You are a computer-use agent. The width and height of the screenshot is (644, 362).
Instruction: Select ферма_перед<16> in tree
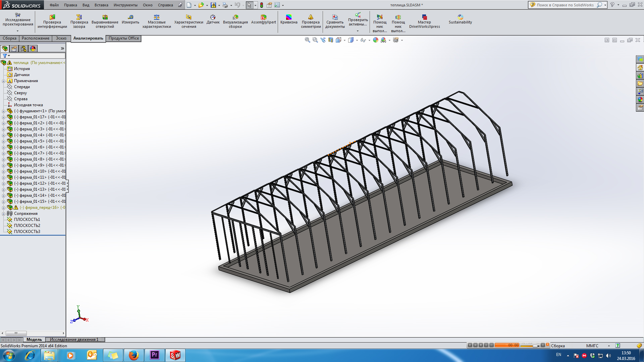42,207
